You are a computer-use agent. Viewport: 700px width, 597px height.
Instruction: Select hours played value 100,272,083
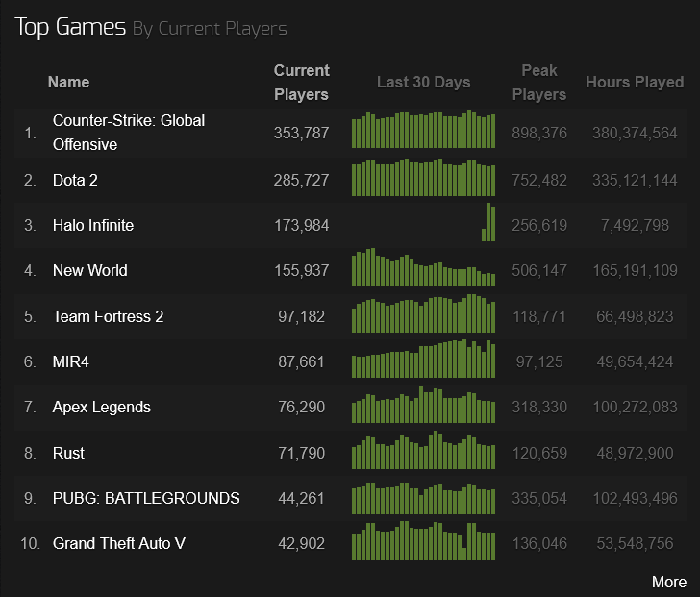click(x=635, y=407)
